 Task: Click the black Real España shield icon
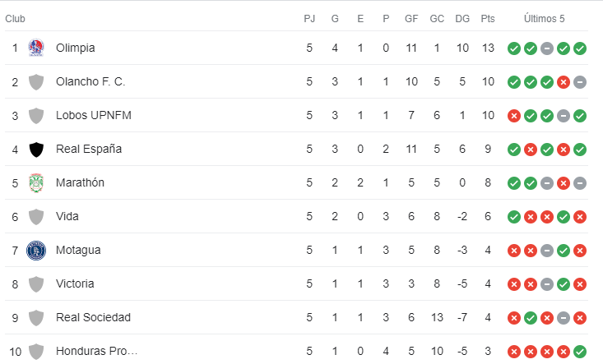tap(36, 150)
